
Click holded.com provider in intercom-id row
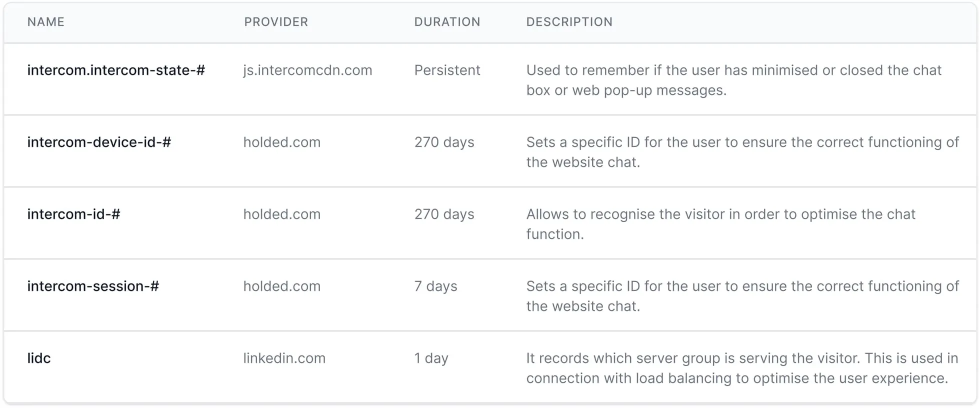(281, 214)
